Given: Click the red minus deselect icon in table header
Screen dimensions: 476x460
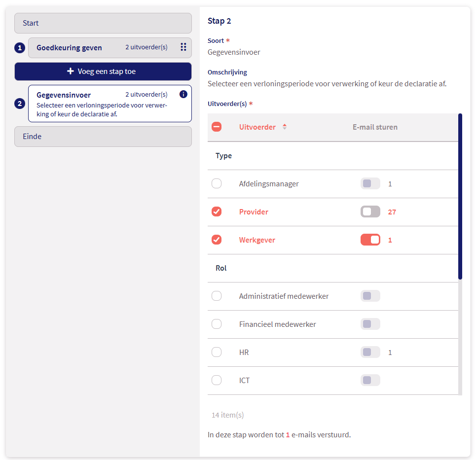Looking at the screenshot, I should coord(217,127).
